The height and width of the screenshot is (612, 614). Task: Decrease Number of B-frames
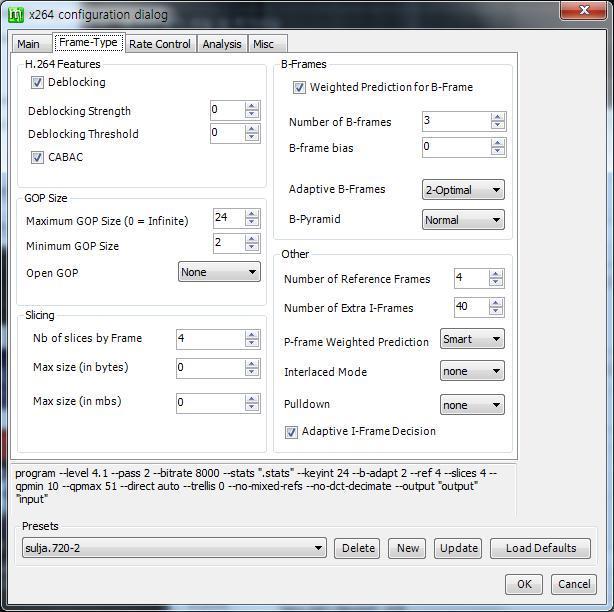pos(497,126)
